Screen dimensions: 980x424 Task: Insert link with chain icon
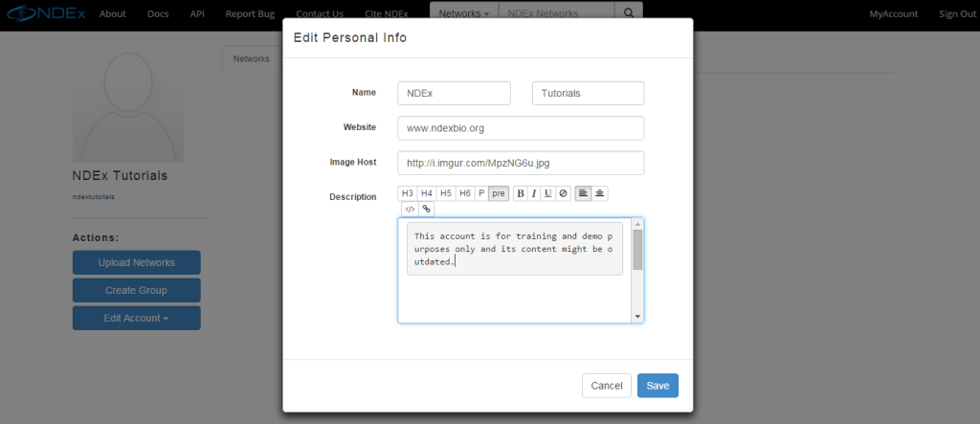(x=426, y=209)
